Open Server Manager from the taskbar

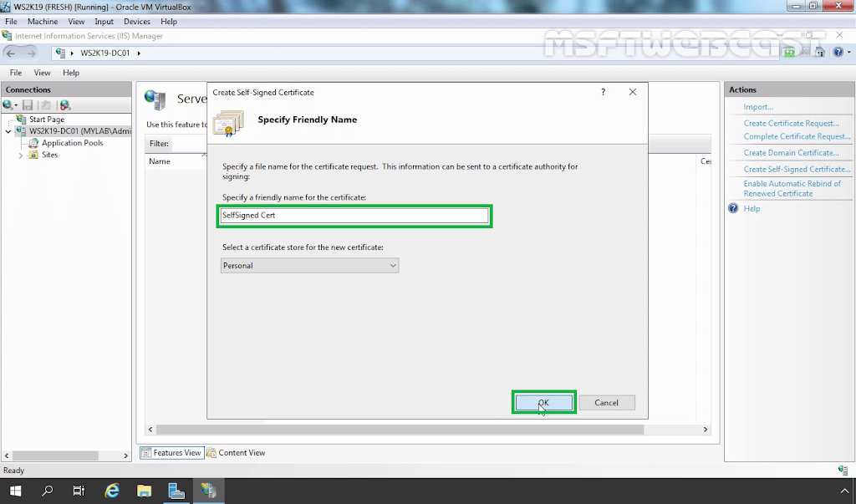(176, 491)
